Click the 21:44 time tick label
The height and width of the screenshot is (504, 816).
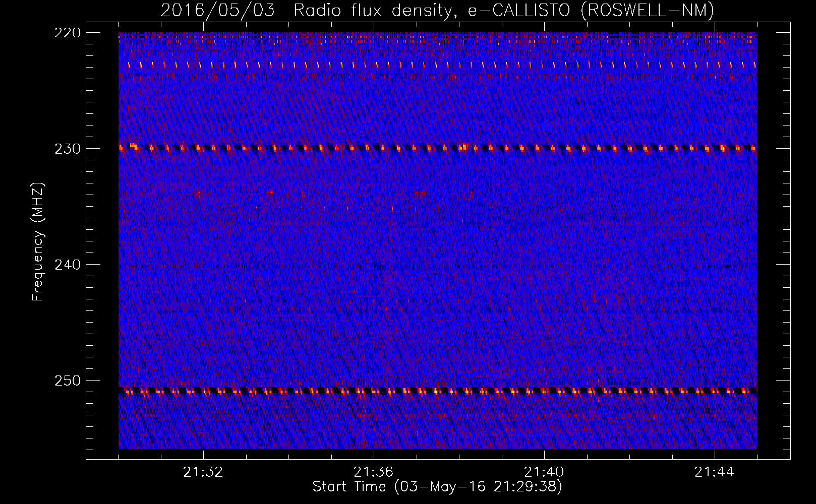(715, 472)
